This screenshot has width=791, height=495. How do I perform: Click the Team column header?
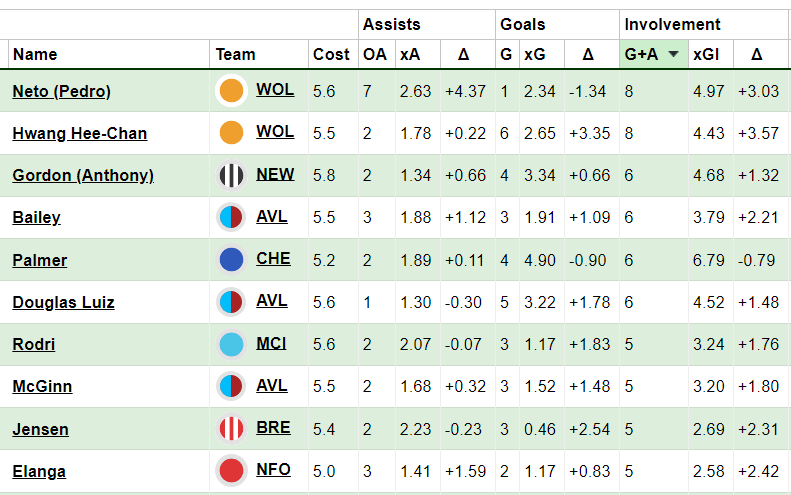coord(236,55)
